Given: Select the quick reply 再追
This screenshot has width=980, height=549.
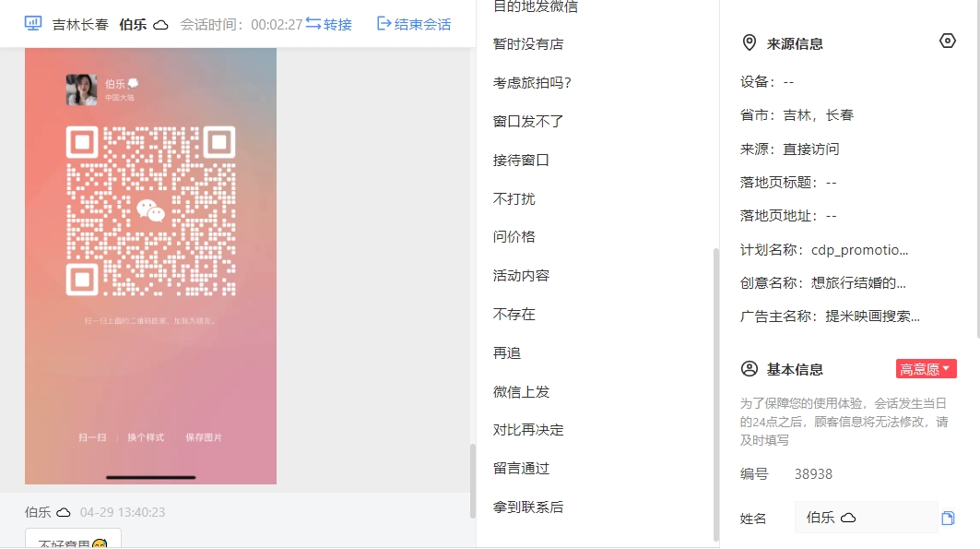Looking at the screenshot, I should (x=507, y=353).
